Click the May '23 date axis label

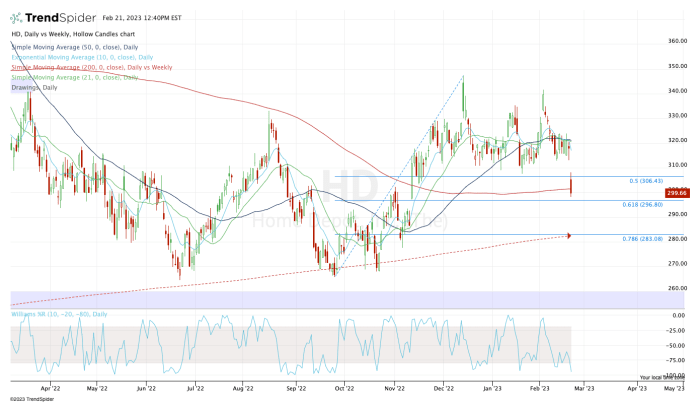[674, 388]
